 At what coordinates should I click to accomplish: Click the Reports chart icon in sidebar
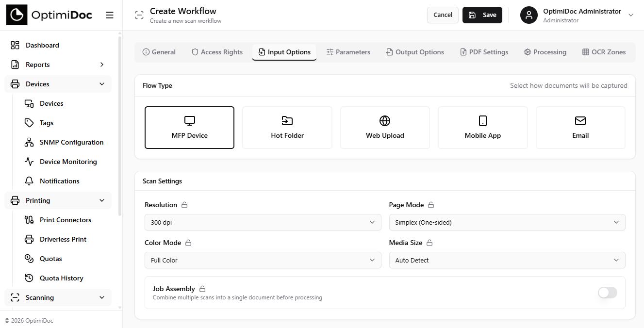point(15,65)
